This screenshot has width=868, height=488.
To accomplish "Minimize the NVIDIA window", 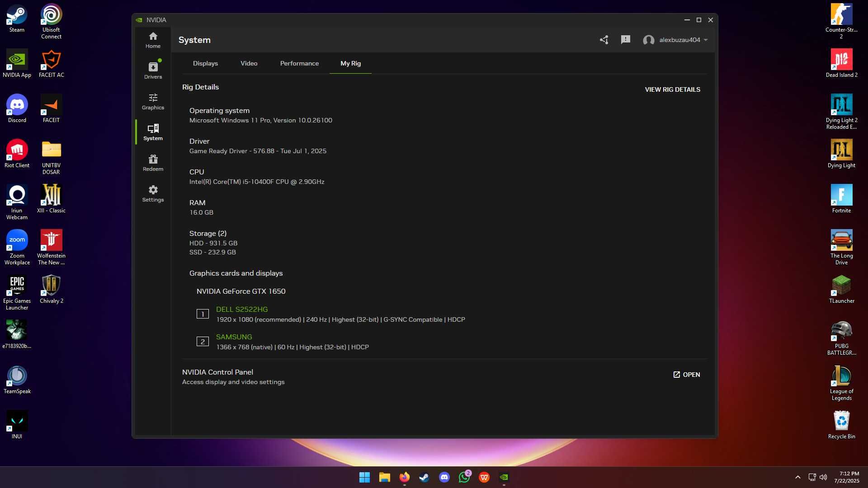I will tap(687, 20).
